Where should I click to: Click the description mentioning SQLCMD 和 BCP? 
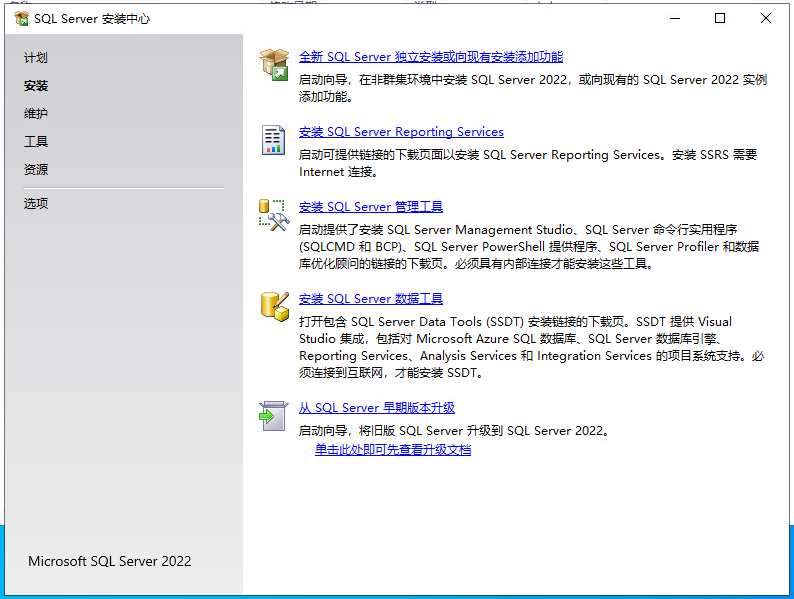529,247
